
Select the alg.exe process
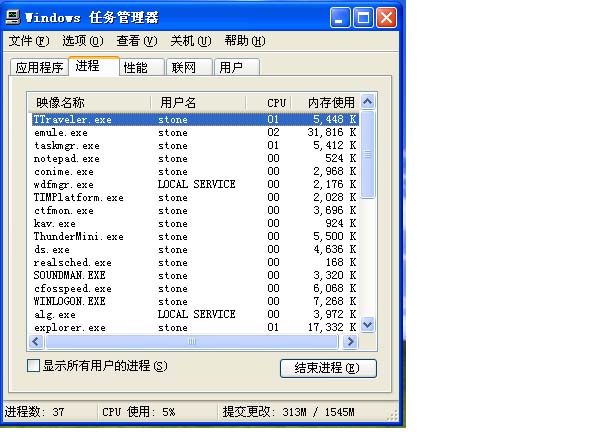coord(195,315)
